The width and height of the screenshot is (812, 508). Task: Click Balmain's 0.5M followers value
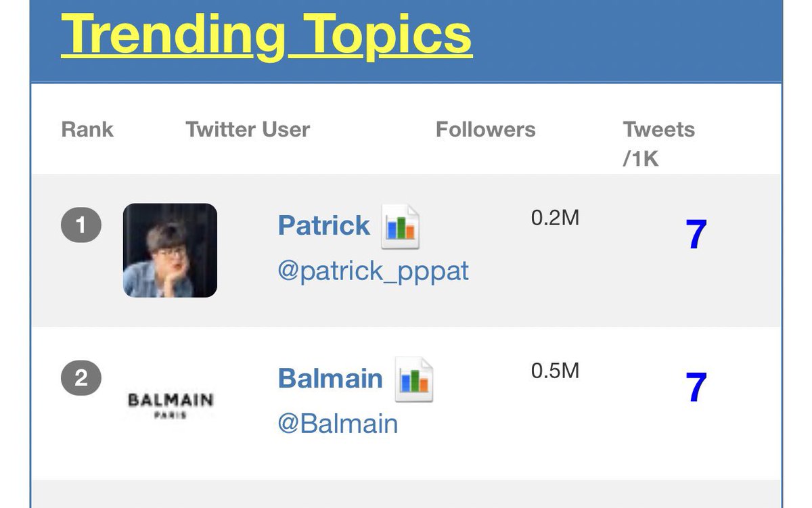555,371
